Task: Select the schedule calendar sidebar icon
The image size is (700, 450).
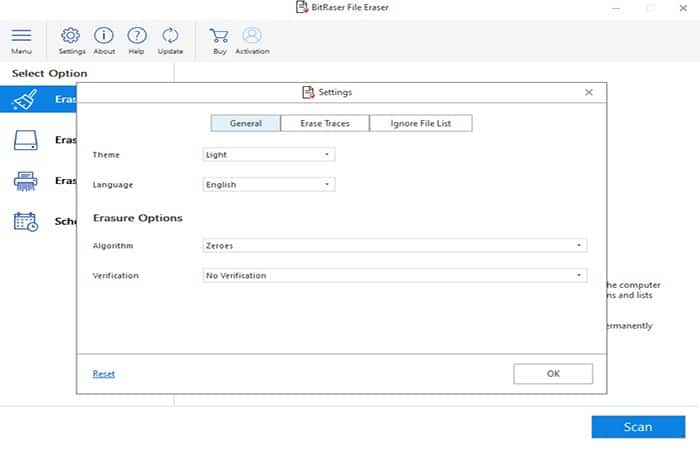Action: point(25,221)
